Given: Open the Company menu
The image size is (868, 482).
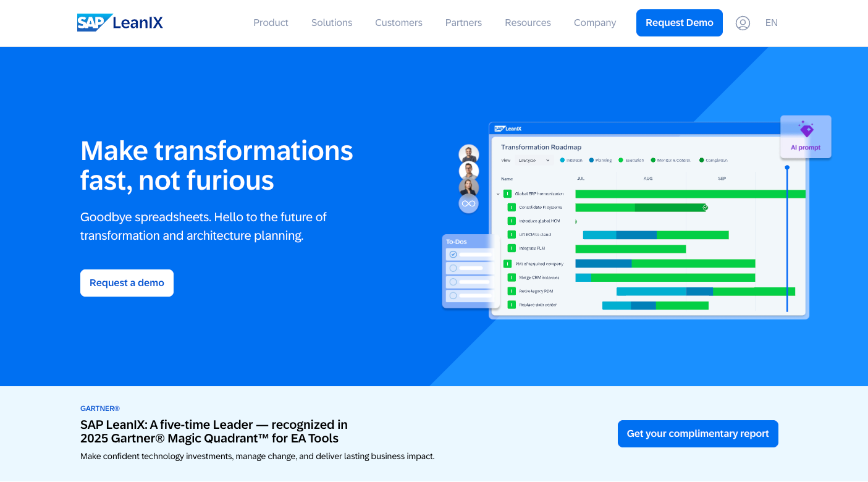Looking at the screenshot, I should pos(595,23).
